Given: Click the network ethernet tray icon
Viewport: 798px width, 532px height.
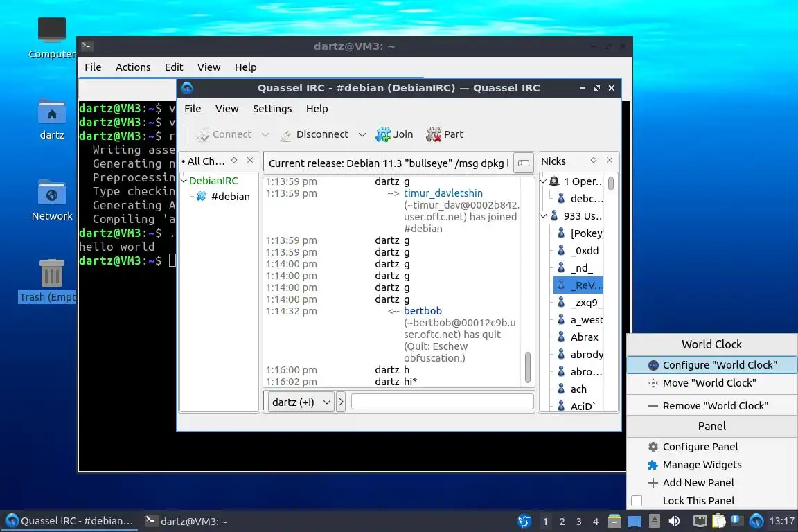Looking at the screenshot, I should [x=700, y=521].
